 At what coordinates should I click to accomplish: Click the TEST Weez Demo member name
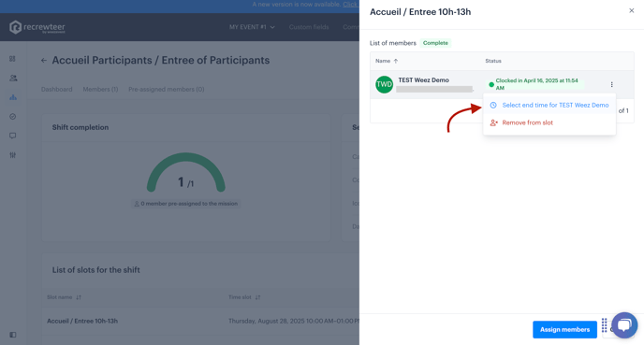(x=423, y=80)
